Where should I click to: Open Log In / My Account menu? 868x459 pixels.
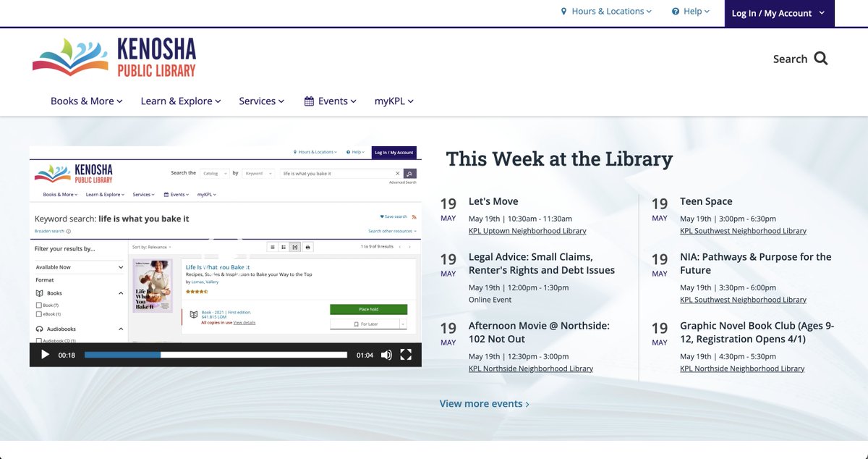click(x=779, y=13)
